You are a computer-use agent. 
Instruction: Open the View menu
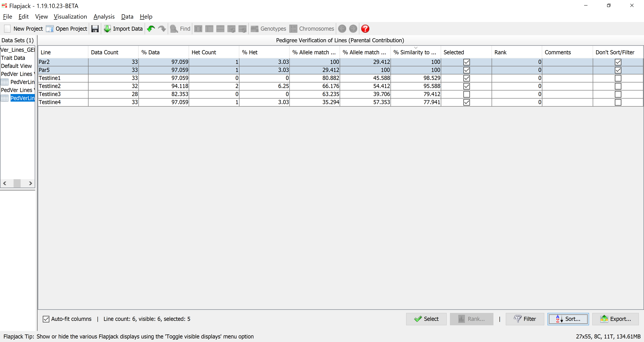(41, 16)
